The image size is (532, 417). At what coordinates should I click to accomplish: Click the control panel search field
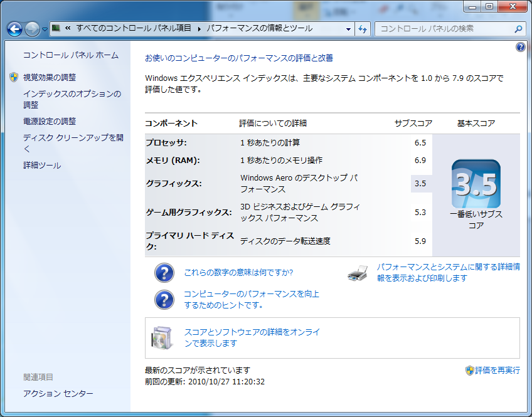pyautogui.click(x=444, y=29)
